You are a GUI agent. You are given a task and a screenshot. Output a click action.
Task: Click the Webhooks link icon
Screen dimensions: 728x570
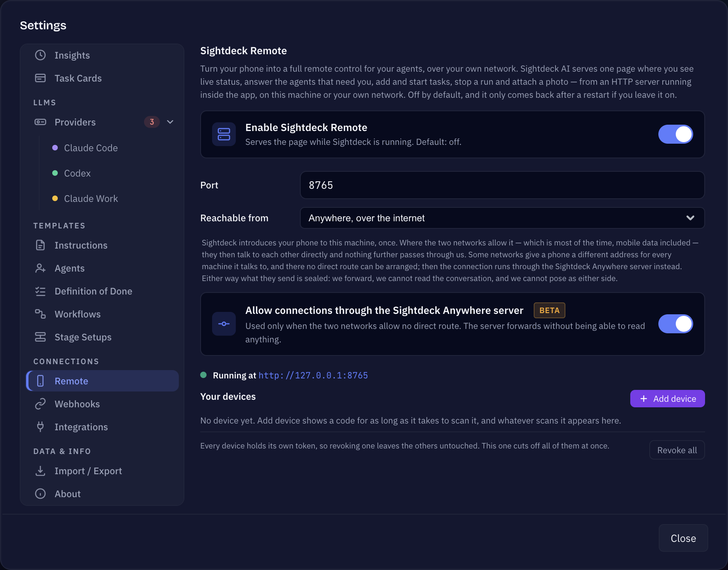(40, 404)
